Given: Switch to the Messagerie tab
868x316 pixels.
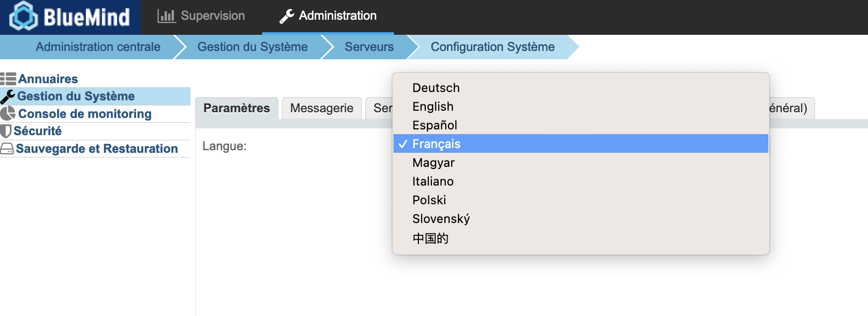Looking at the screenshot, I should 321,108.
